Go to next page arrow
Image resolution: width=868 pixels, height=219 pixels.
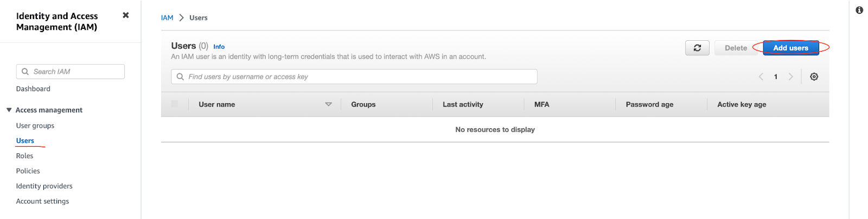pyautogui.click(x=790, y=77)
